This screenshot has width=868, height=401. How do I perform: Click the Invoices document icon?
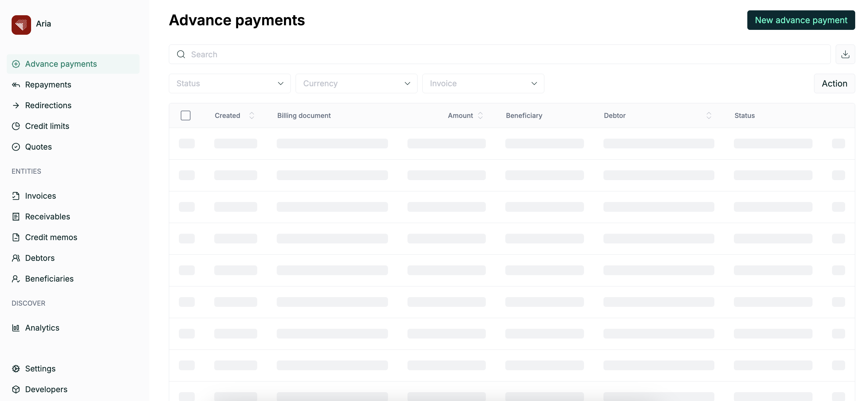pyautogui.click(x=16, y=196)
